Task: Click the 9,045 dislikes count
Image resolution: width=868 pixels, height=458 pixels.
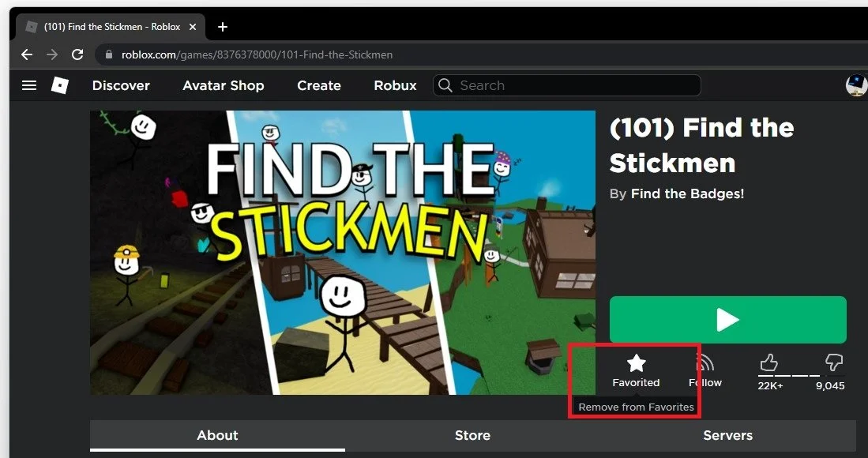Action: [x=830, y=385]
